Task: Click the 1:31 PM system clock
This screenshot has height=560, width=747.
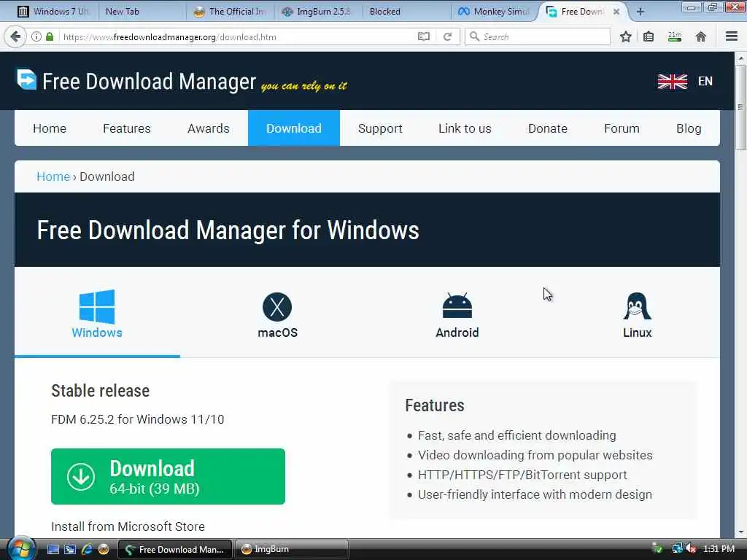Action: tap(719, 549)
